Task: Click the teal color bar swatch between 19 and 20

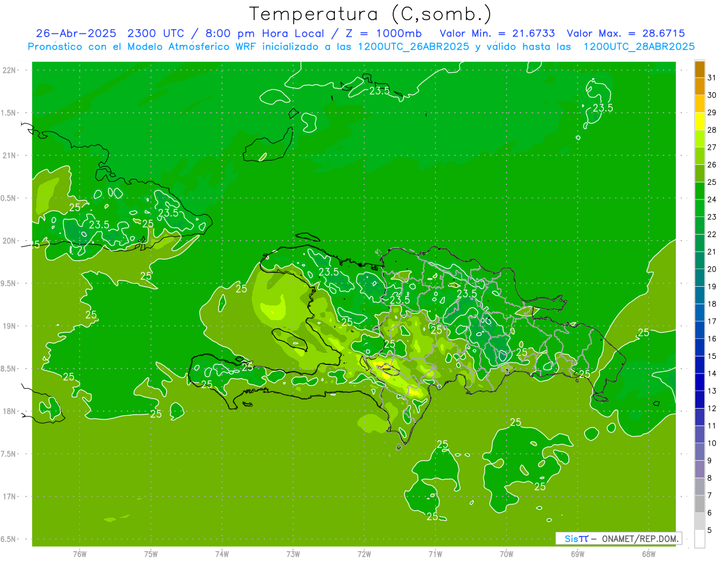Action: pyautogui.click(x=699, y=278)
